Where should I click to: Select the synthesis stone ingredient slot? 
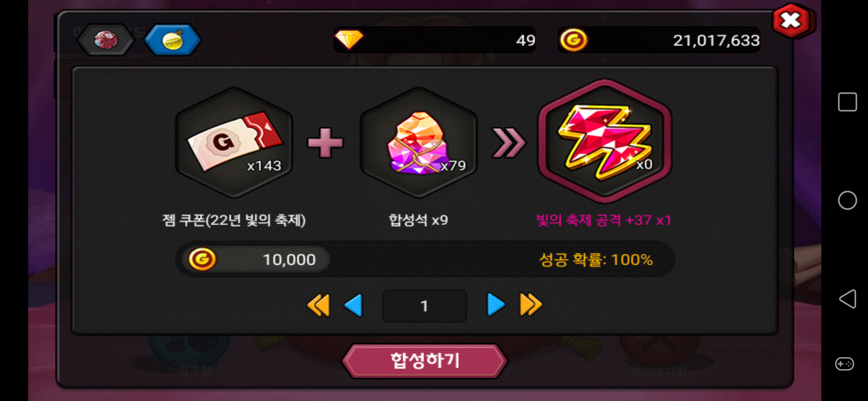418,143
